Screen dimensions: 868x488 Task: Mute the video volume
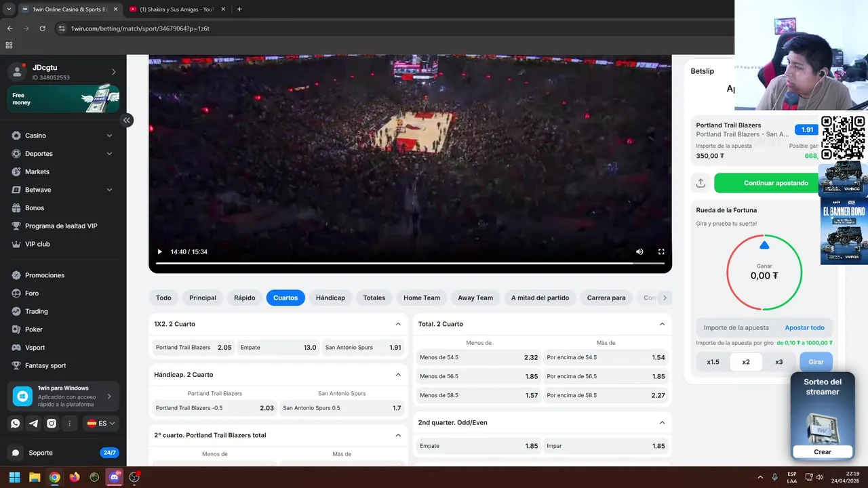point(639,252)
